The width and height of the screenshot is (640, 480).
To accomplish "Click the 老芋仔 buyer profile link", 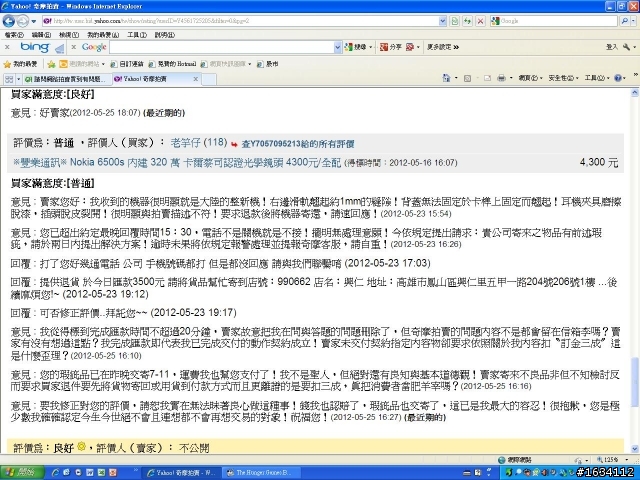I will (x=185, y=142).
